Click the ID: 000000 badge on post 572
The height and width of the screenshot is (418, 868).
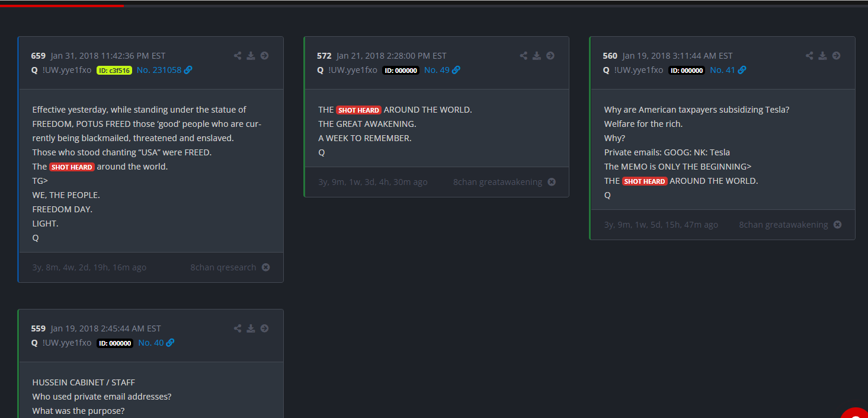click(x=401, y=70)
